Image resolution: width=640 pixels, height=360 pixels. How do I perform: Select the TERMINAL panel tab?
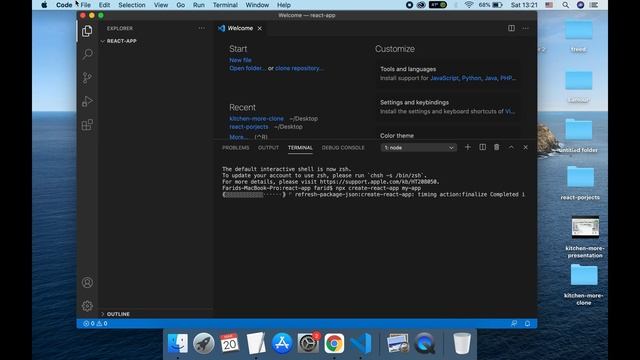click(x=300, y=147)
